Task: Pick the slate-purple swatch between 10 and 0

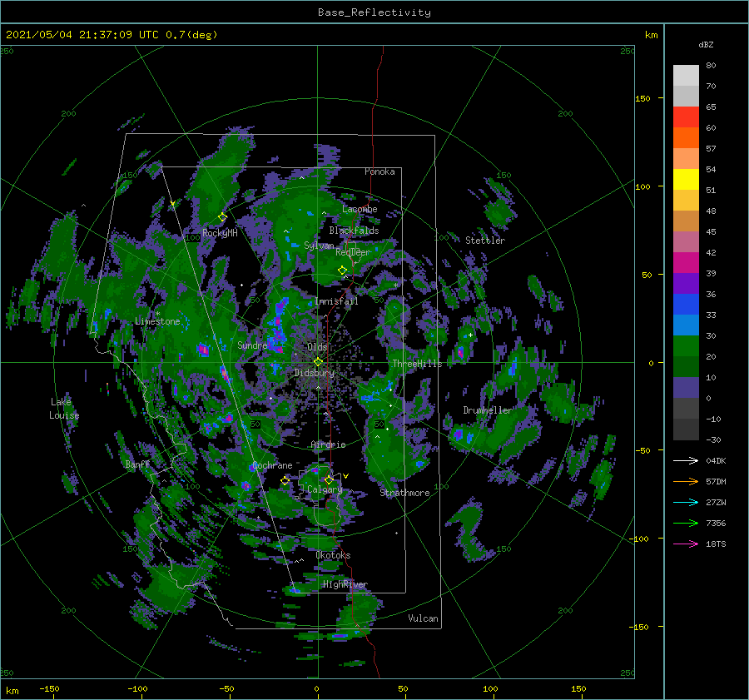Action: 686,388
